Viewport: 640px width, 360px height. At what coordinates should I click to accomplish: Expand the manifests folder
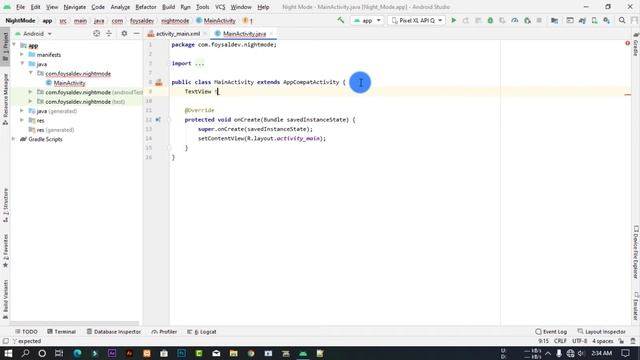point(22,54)
